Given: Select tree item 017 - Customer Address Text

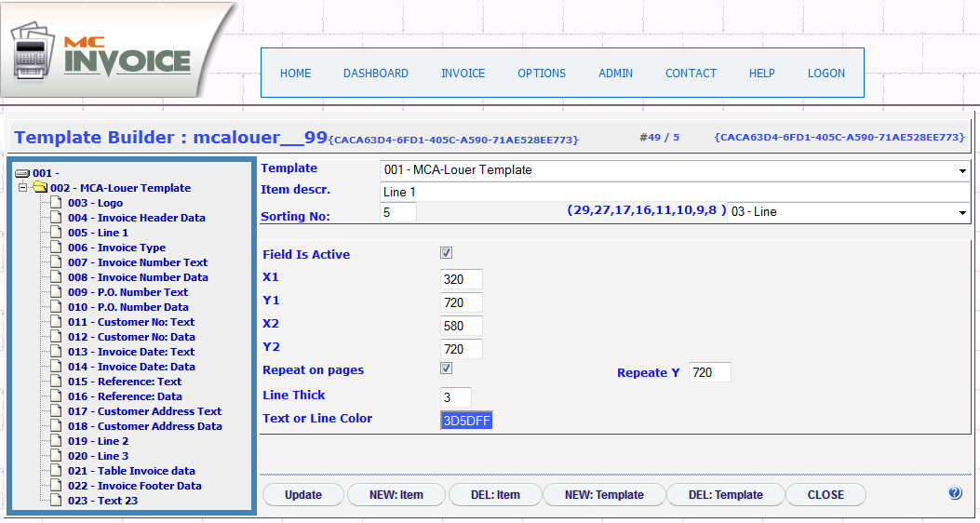Looking at the screenshot, I should point(145,411).
